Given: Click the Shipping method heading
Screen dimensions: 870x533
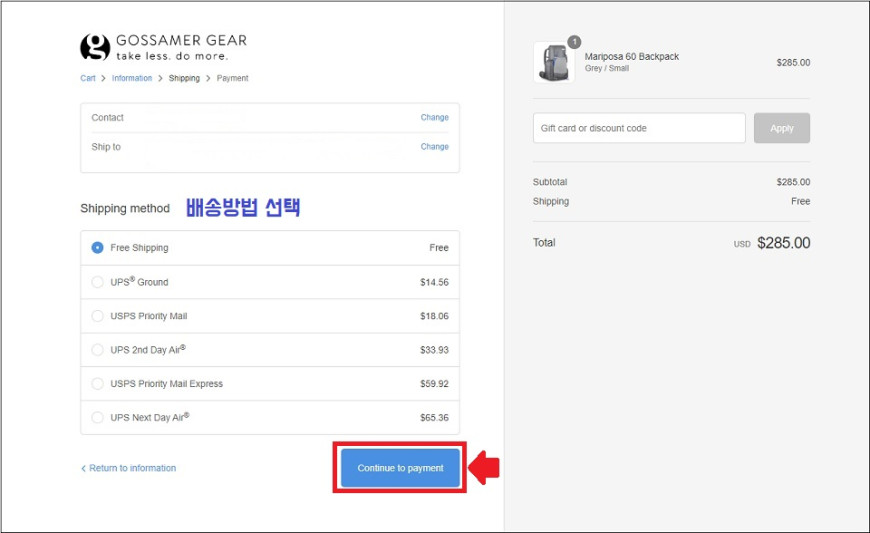Looking at the screenshot, I should (x=125, y=209).
